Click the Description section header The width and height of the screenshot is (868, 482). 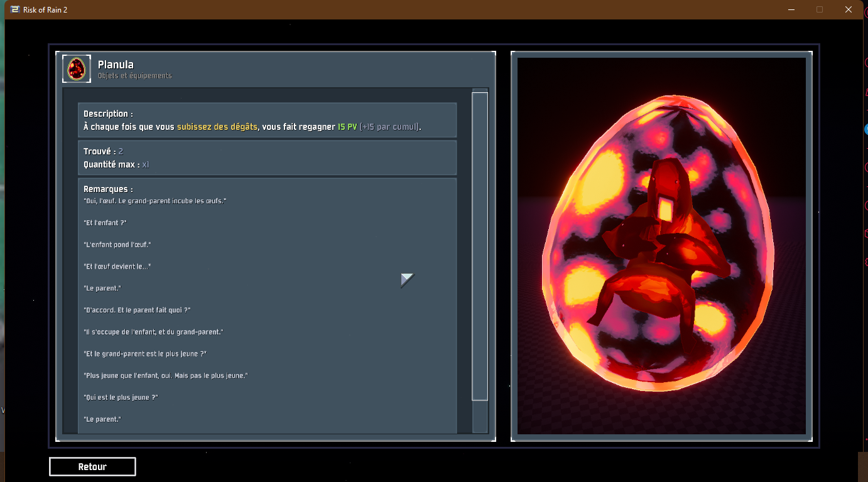pyautogui.click(x=108, y=114)
